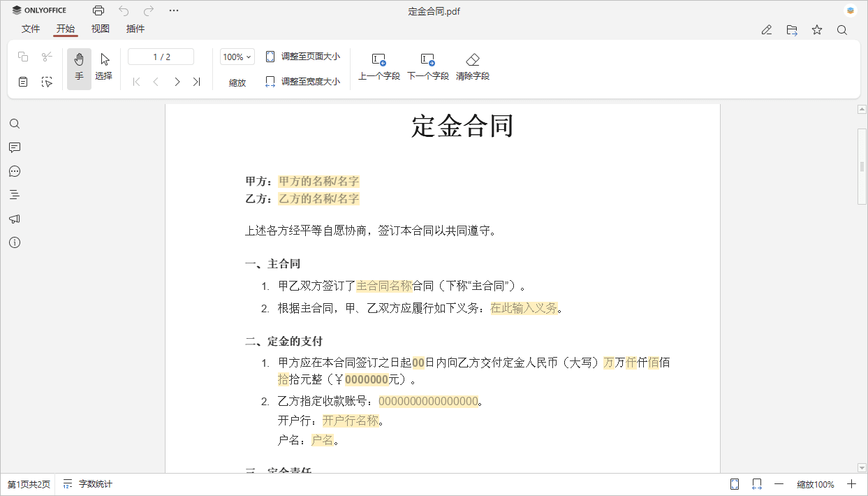Open the zoom percentage dropdown

[x=237, y=56]
